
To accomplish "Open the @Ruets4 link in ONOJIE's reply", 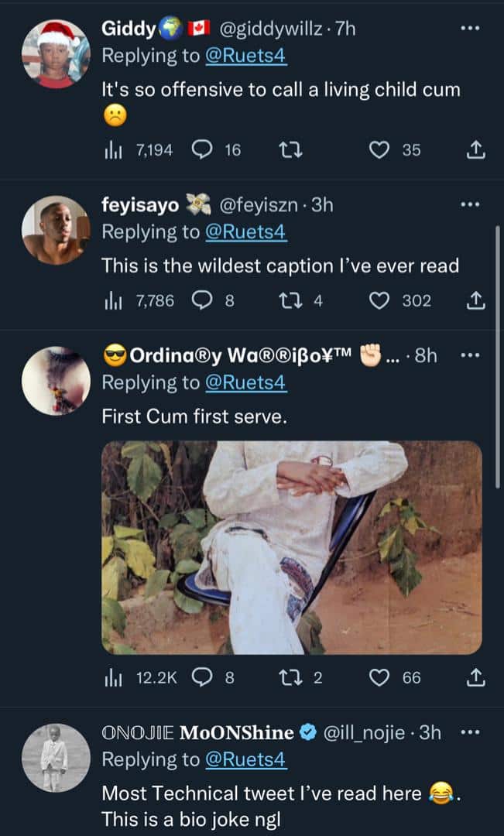I will pyautogui.click(x=245, y=760).
